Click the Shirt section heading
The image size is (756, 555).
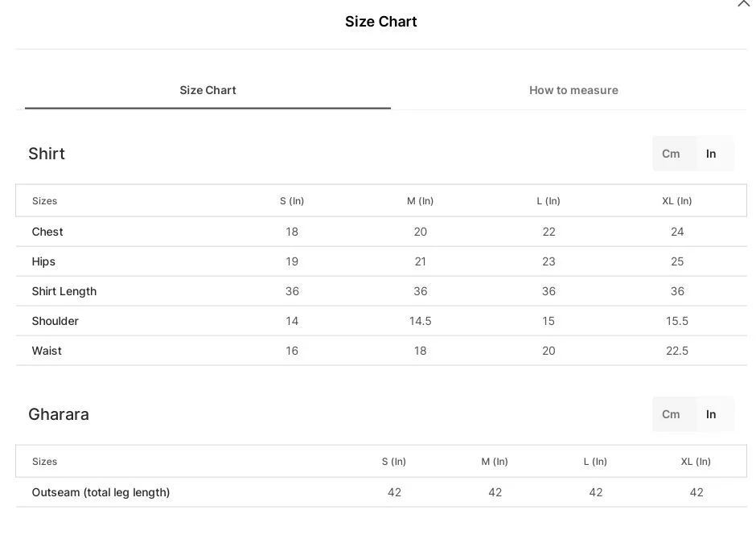tap(47, 154)
